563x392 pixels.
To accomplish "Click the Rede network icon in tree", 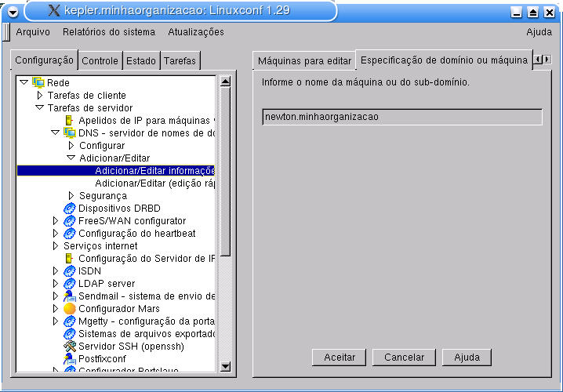I will pos(38,82).
